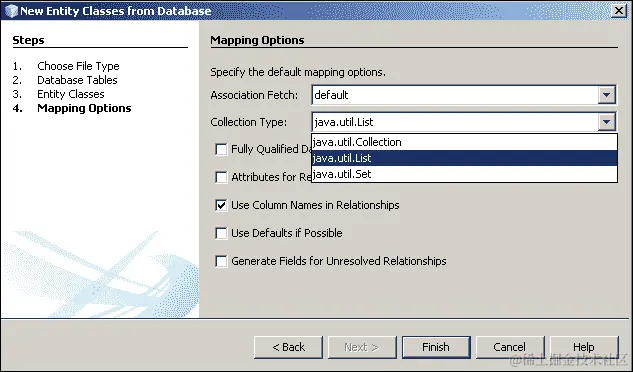The height and width of the screenshot is (372, 633).
Task: Click the Collection Type label
Action: pyautogui.click(x=249, y=122)
